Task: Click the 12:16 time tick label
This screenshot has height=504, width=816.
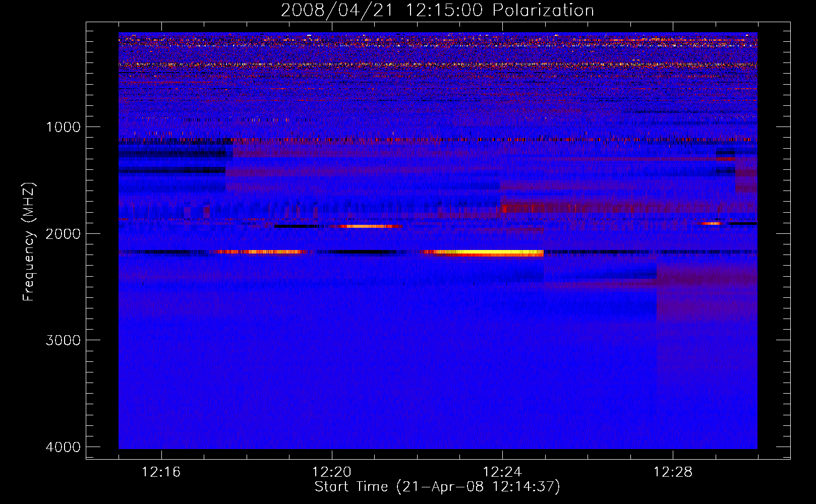Action: [x=161, y=472]
